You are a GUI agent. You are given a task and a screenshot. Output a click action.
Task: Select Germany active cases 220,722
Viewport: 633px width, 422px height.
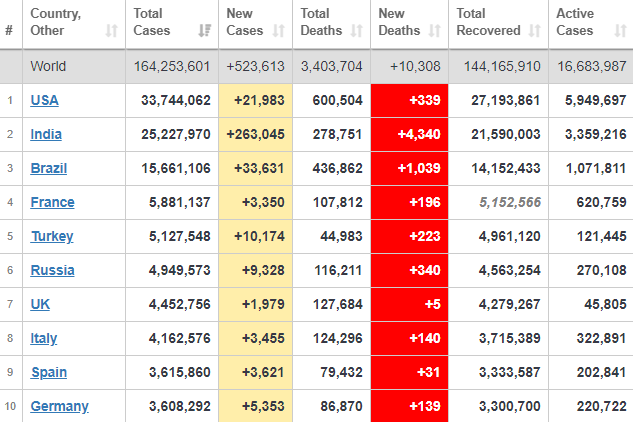(602, 406)
